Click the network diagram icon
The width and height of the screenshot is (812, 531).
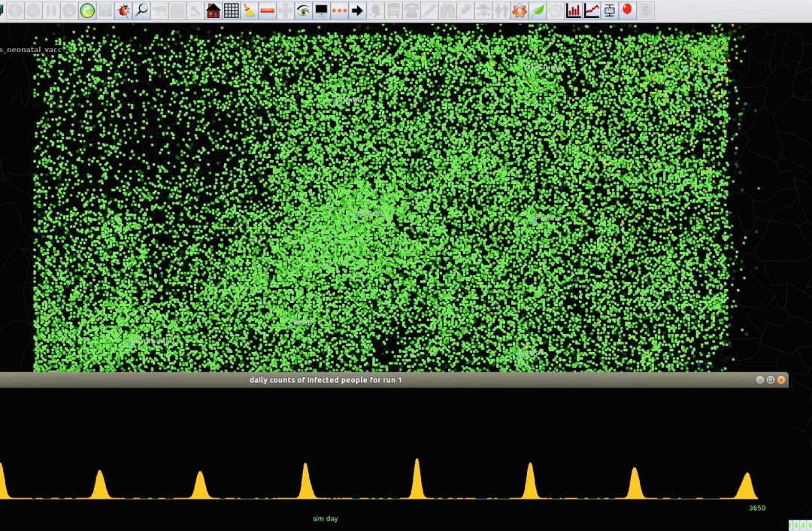(x=610, y=11)
